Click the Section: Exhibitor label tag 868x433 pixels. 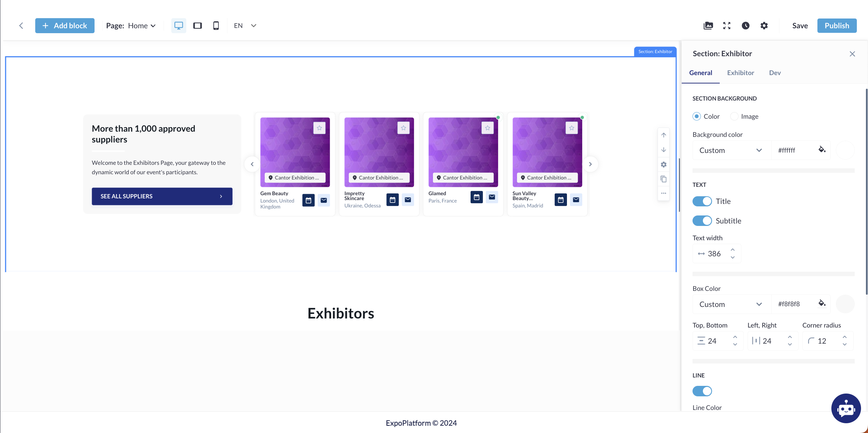[x=655, y=51]
